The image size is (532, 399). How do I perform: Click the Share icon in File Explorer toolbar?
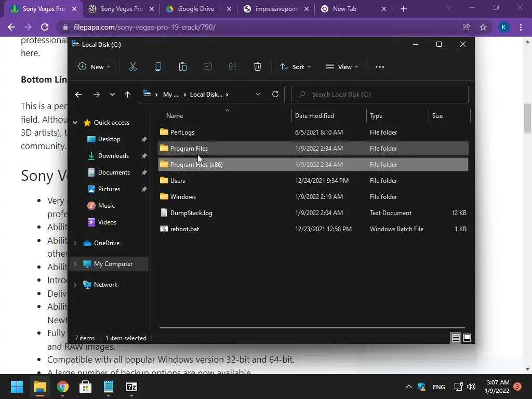[x=232, y=67]
